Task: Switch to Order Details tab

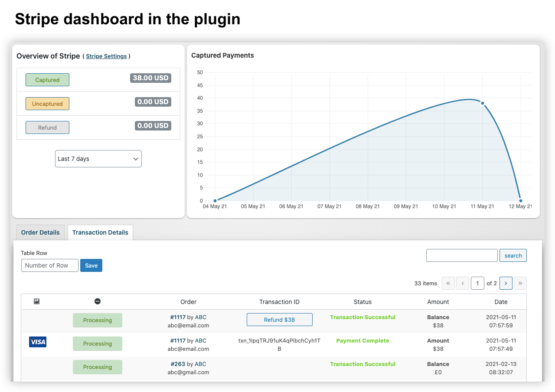Action: (40, 232)
